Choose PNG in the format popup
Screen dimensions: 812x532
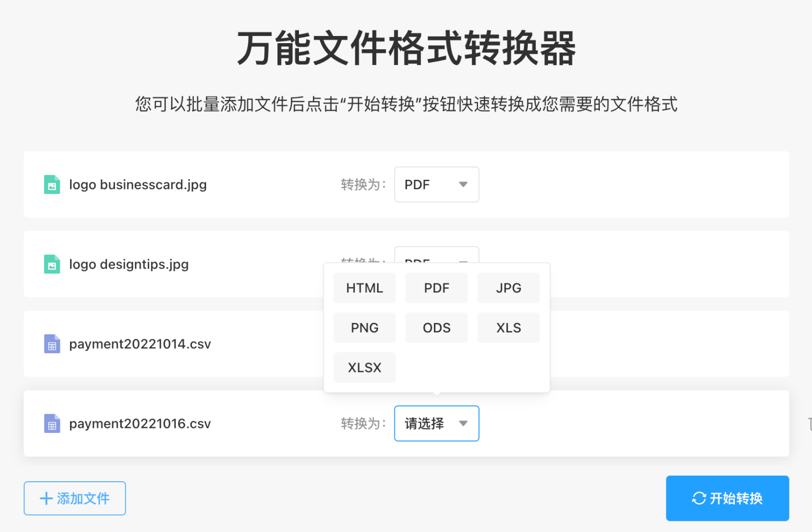[x=364, y=327]
